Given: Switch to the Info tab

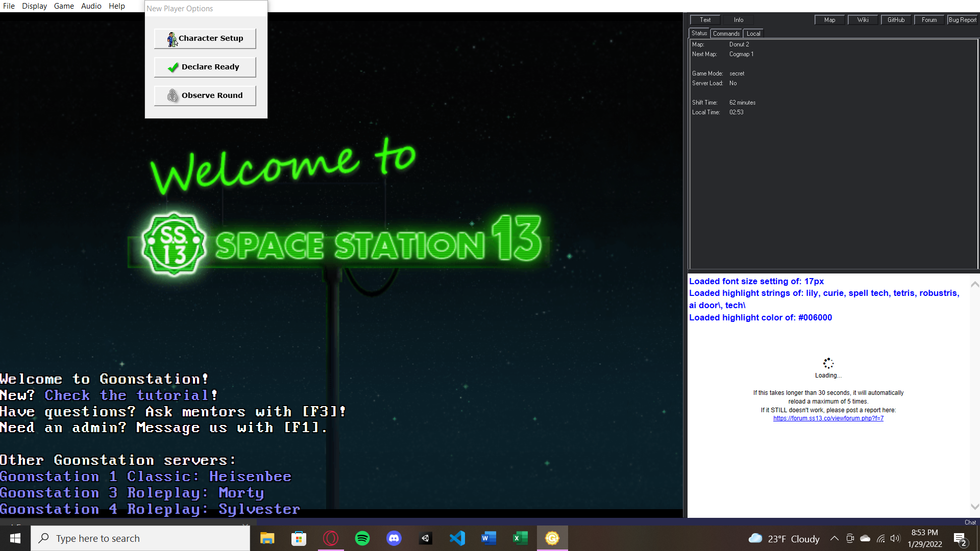Looking at the screenshot, I should tap(738, 20).
